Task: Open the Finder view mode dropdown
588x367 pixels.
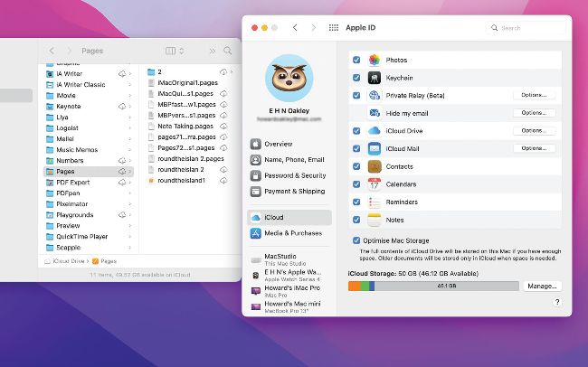Action: [175, 51]
